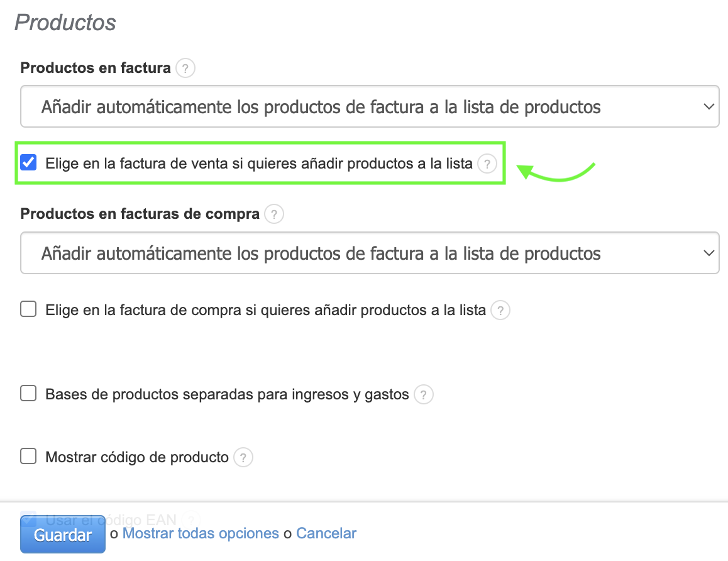Image resolution: width=728 pixels, height=561 pixels.
Task: Click help icon beside Productos en factura
Action: pos(185,68)
